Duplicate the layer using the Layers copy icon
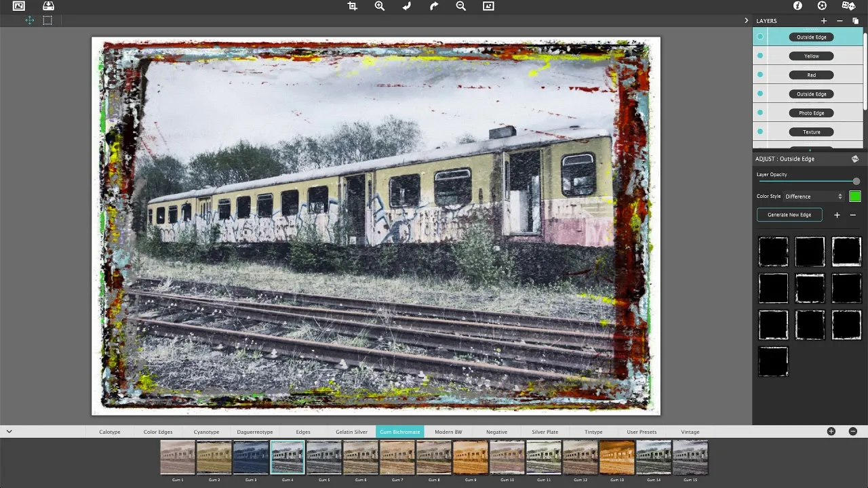Screen dimensions: 868x488 (x=855, y=21)
